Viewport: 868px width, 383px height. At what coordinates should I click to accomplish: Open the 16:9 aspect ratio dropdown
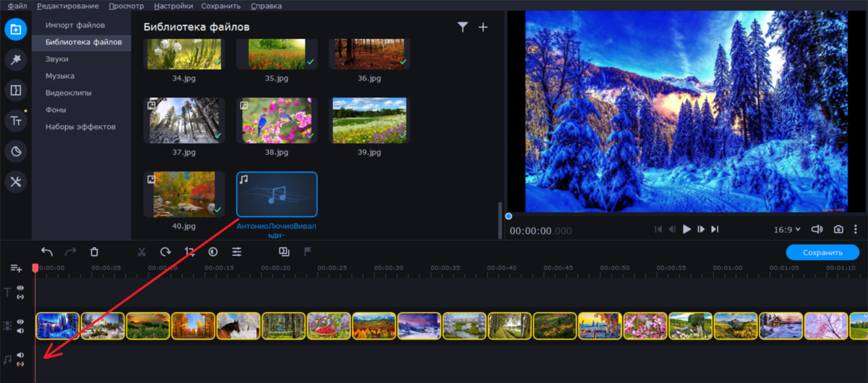tap(787, 229)
